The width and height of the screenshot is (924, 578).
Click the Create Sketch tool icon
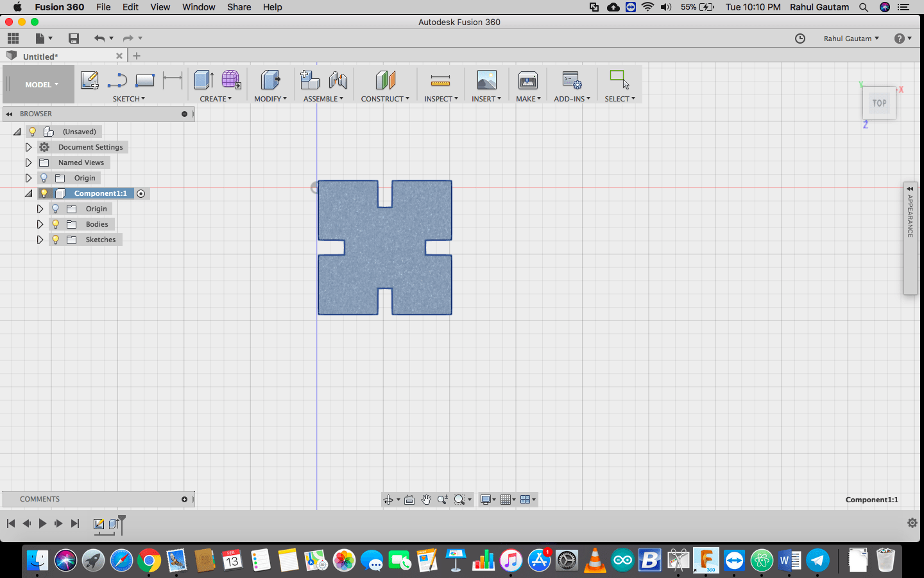89,80
